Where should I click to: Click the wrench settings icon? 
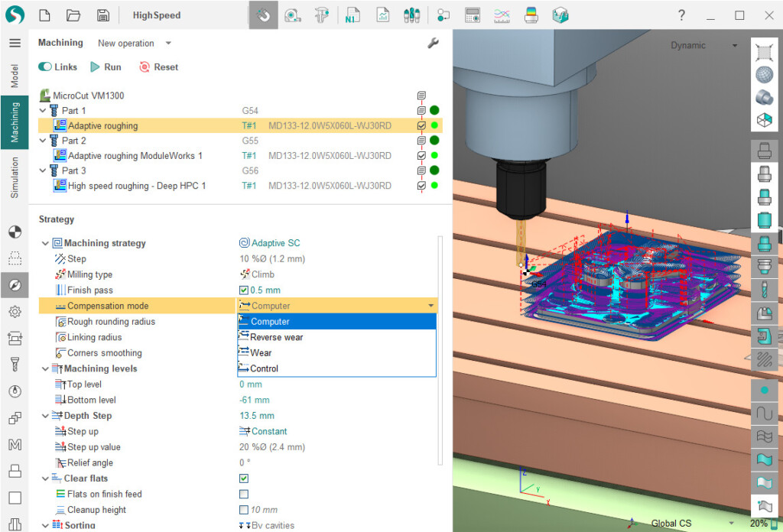click(433, 44)
